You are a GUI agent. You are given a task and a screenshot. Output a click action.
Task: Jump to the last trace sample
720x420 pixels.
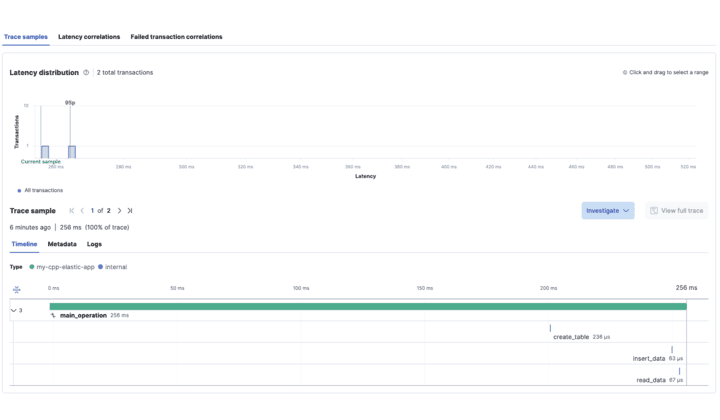click(x=130, y=211)
